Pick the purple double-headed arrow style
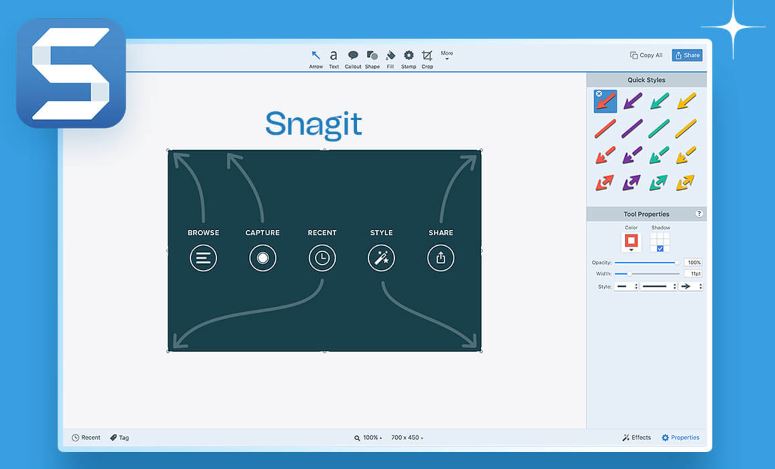This screenshot has width=775, height=469. (x=632, y=183)
